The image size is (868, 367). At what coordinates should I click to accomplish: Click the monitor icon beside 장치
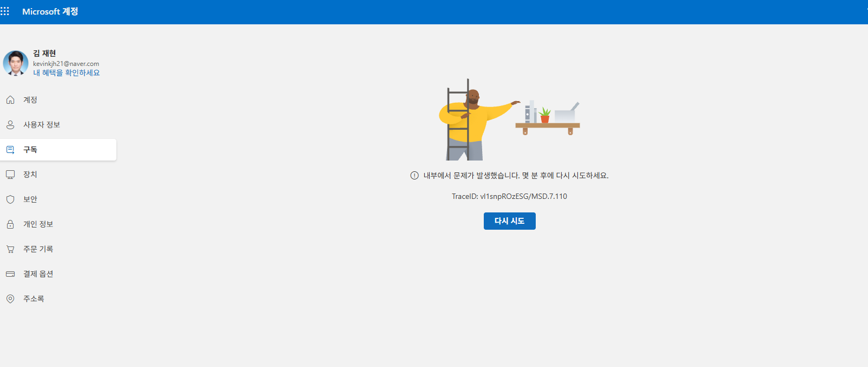10,175
